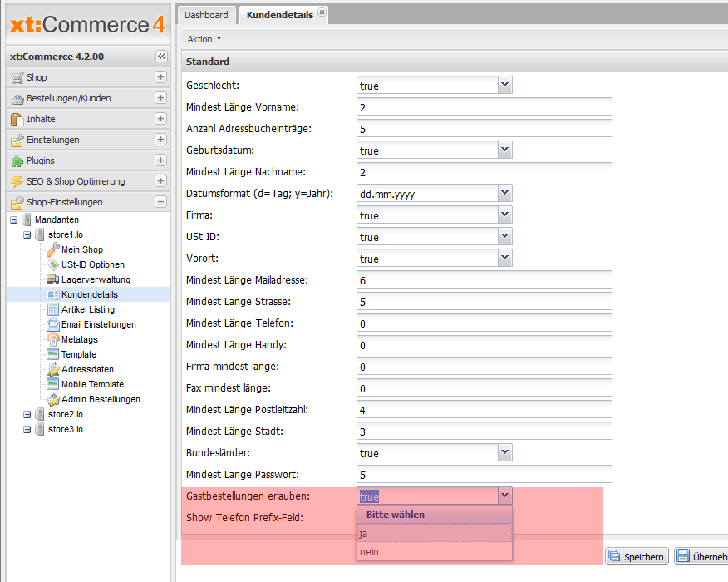This screenshot has width=728, height=582.
Task: Open the Datumsformat dropdown
Action: pos(505,193)
